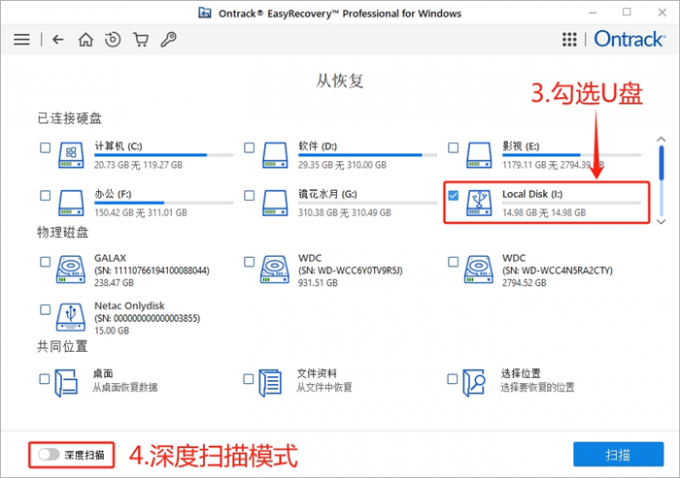
Task: Open the nine-dot apps grid icon
Action: click(569, 39)
